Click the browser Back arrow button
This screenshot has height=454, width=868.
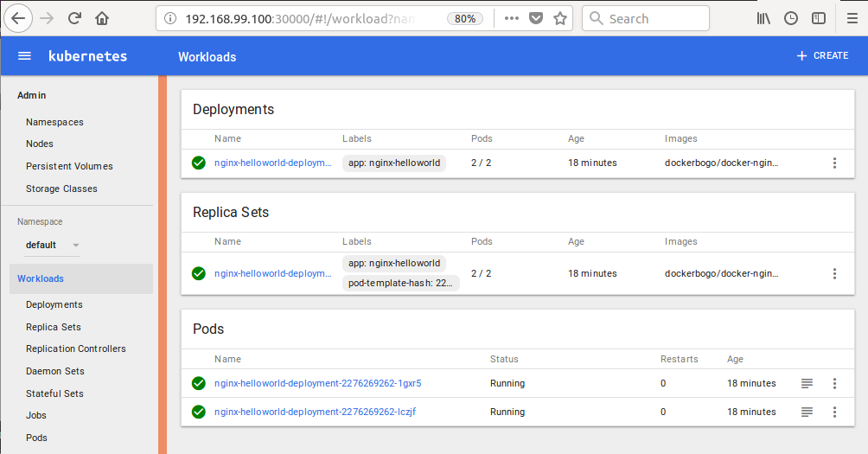[18, 18]
